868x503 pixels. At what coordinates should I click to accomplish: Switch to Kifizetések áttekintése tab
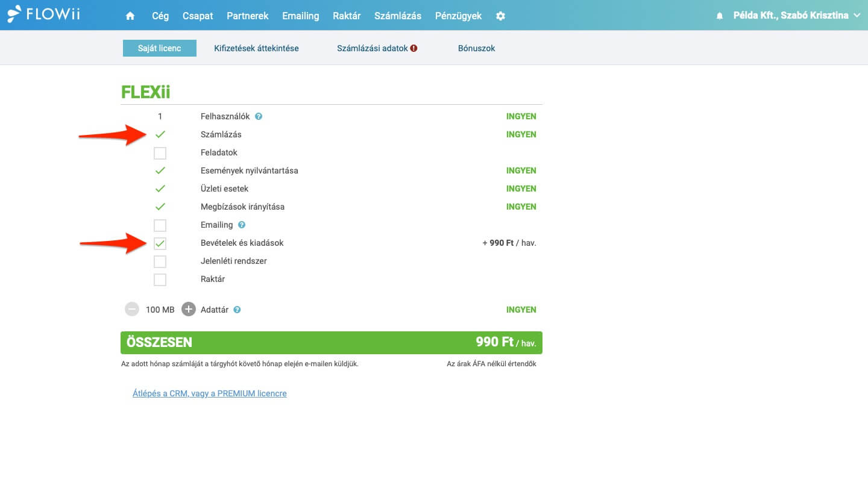click(x=256, y=48)
